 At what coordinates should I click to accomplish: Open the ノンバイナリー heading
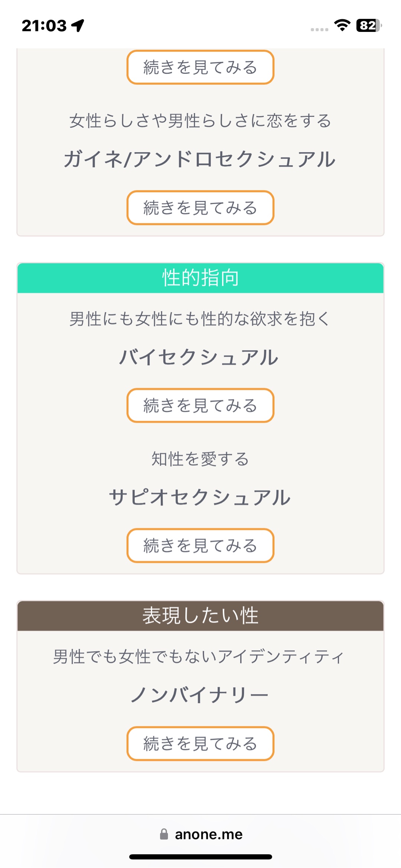(x=200, y=695)
